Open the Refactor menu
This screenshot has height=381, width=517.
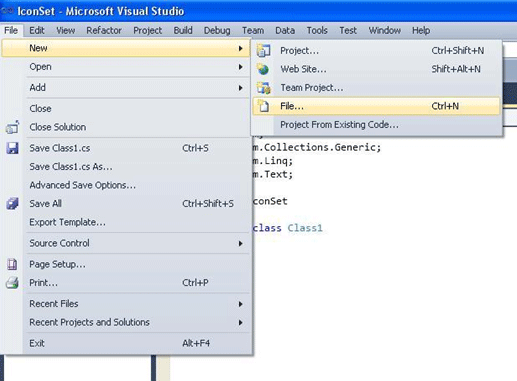tap(104, 30)
